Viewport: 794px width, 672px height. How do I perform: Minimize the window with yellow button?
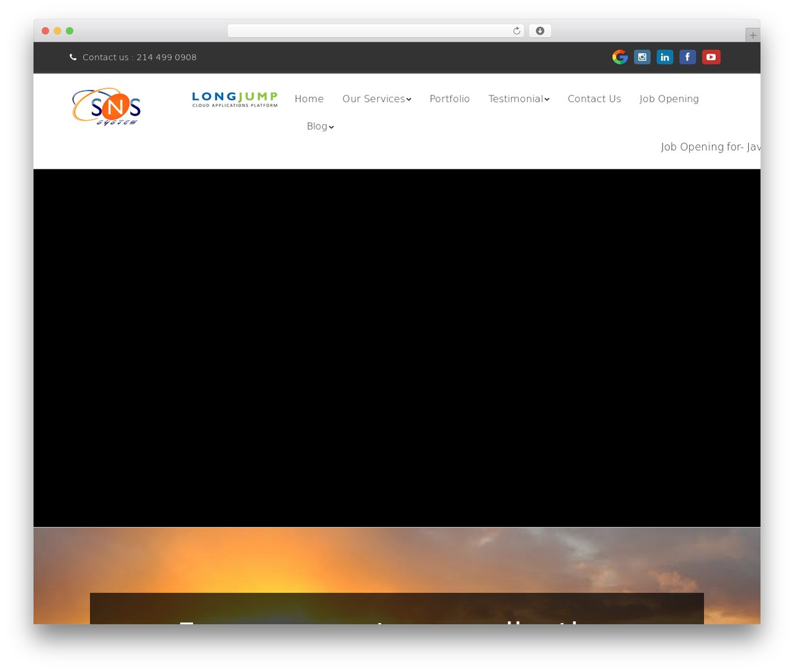click(x=57, y=31)
